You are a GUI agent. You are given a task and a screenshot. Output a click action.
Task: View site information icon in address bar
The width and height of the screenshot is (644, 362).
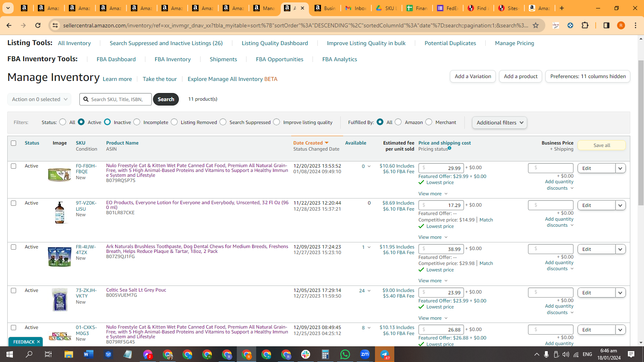56,25
